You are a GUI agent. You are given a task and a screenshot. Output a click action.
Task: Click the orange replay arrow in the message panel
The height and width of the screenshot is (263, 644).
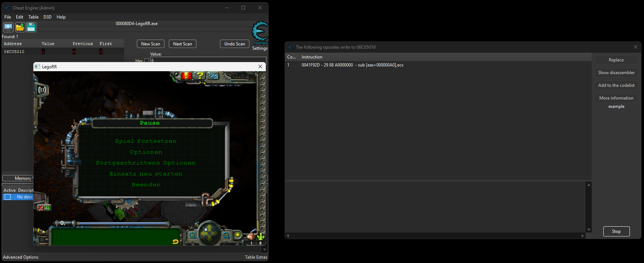[175, 241]
